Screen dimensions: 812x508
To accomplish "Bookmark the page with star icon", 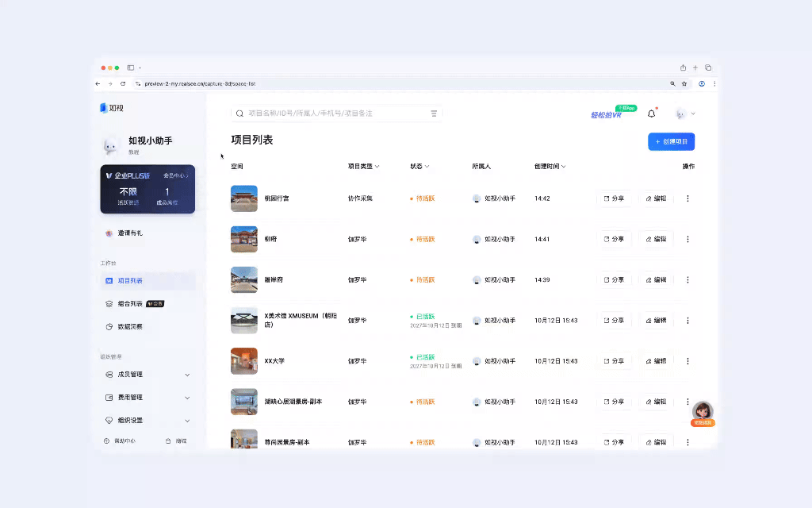I will [684, 83].
